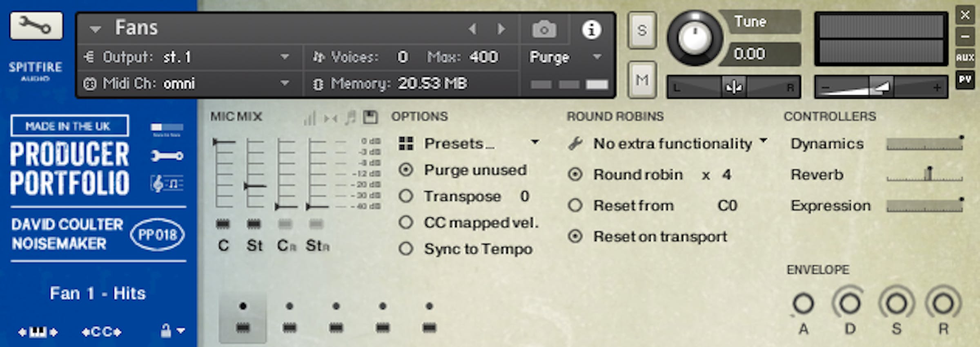Go to previous instrument with left arrow

pyautogui.click(x=473, y=29)
